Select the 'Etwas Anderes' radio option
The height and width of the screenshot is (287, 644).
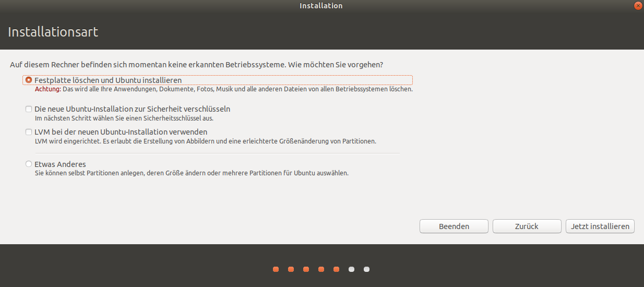click(x=29, y=164)
